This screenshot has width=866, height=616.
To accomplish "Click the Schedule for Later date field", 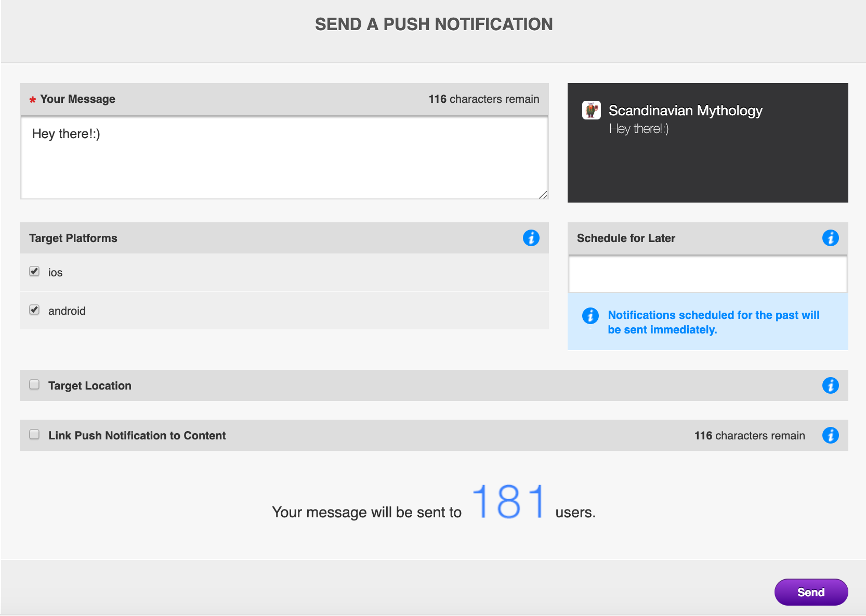I will click(x=707, y=274).
